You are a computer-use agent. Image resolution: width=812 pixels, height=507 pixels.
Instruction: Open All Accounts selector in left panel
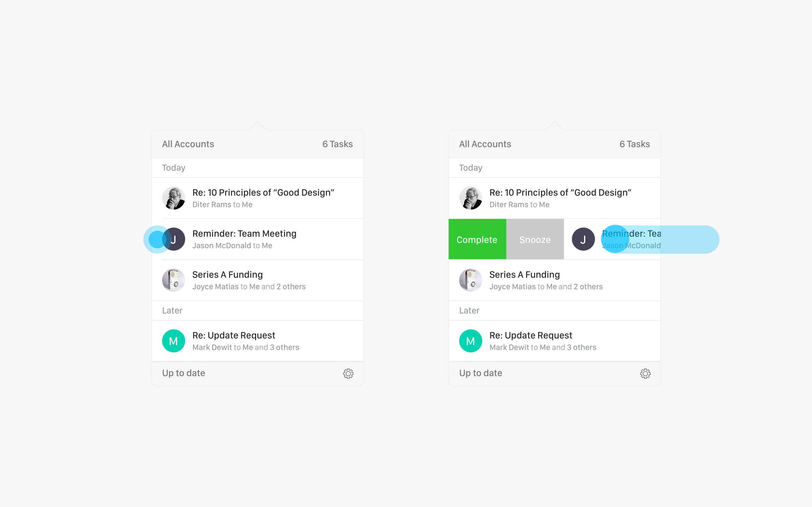[188, 144]
